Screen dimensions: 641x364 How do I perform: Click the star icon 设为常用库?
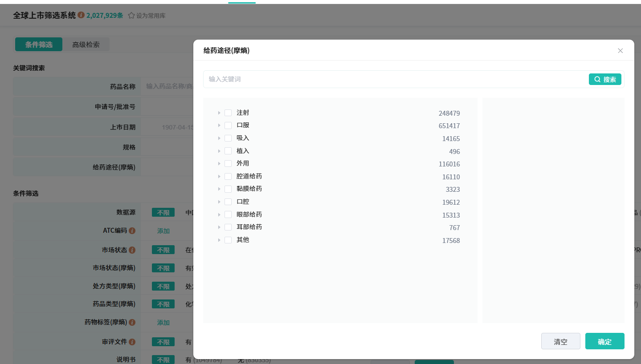coord(131,16)
